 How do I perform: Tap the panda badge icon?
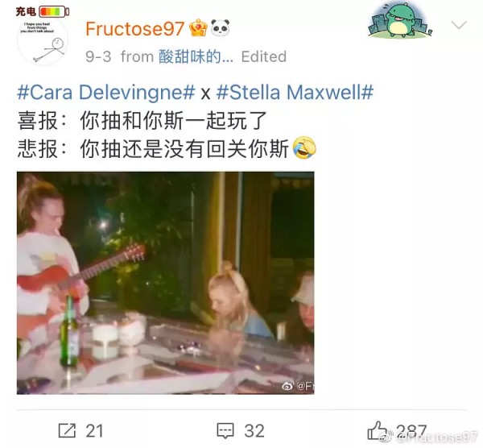(x=221, y=27)
